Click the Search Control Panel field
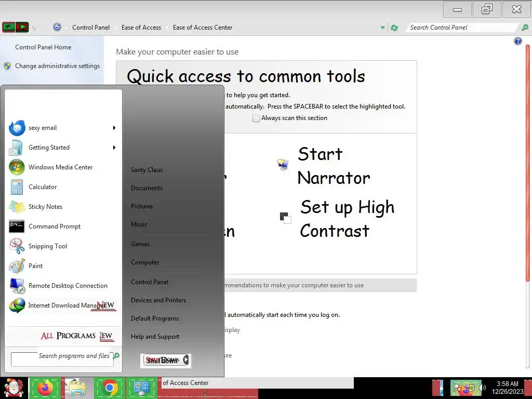Image resolution: width=532 pixels, height=399 pixels. [462, 28]
